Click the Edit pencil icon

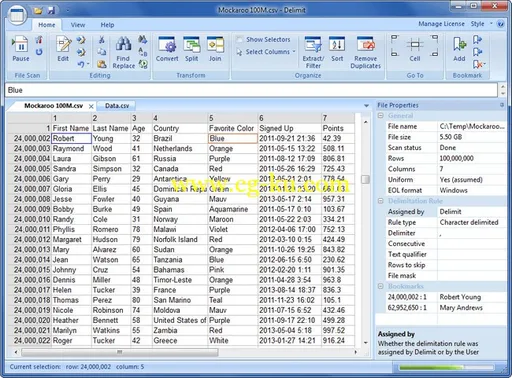(x=63, y=45)
